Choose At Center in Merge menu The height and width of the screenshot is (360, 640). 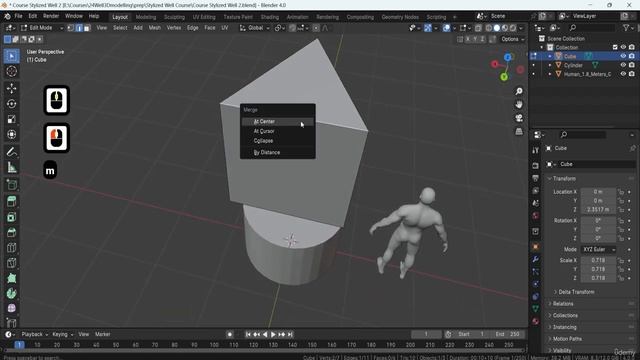pos(278,122)
